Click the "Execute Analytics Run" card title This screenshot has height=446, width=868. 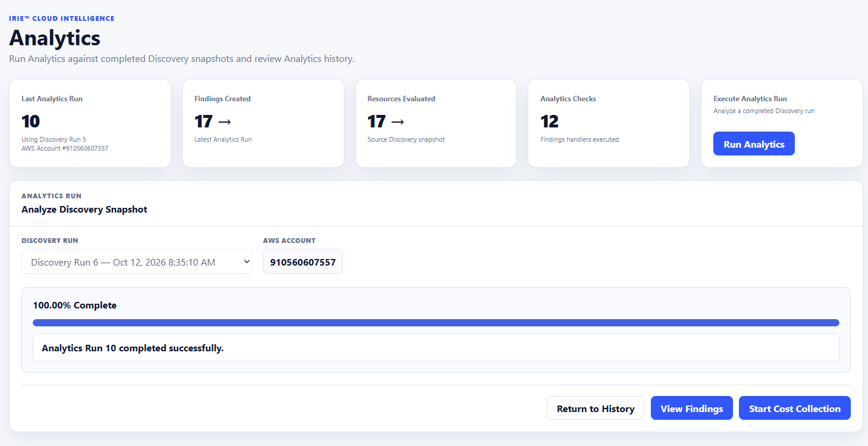pyautogui.click(x=750, y=99)
